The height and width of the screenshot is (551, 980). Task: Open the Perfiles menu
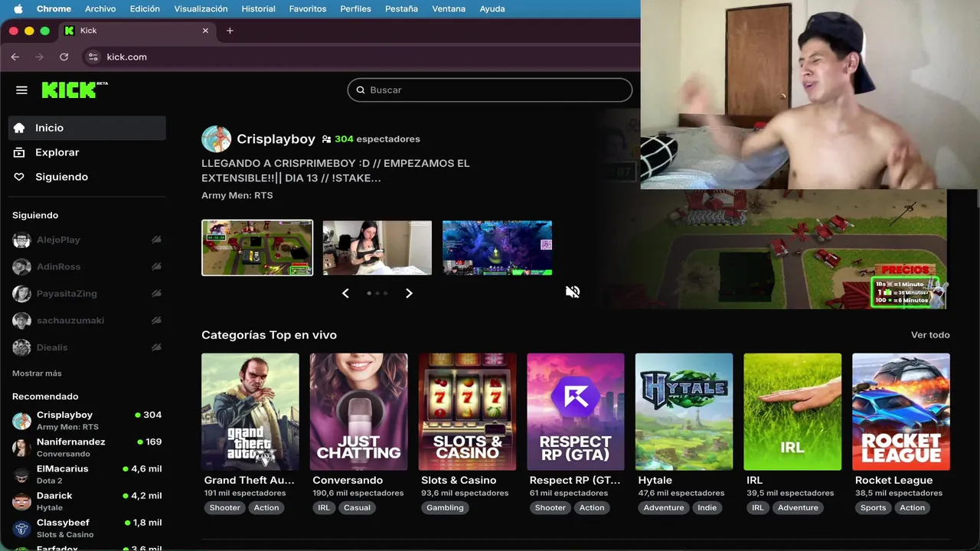pos(356,8)
